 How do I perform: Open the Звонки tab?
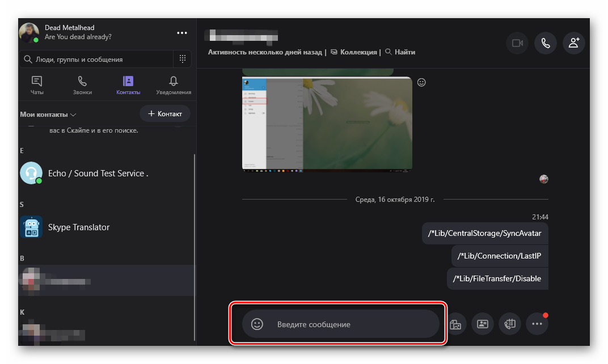[82, 85]
